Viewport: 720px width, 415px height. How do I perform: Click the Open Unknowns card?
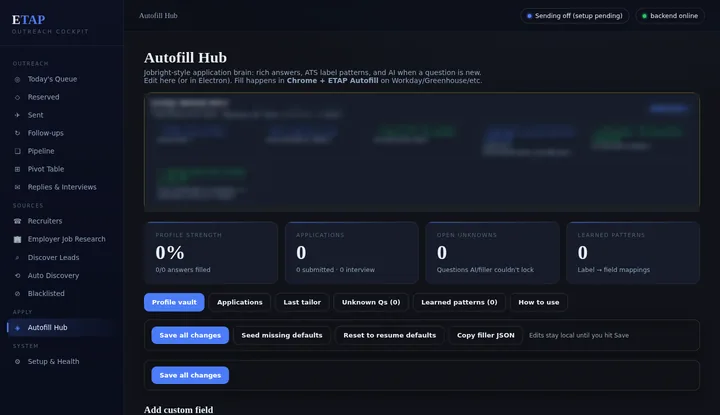[492, 252]
